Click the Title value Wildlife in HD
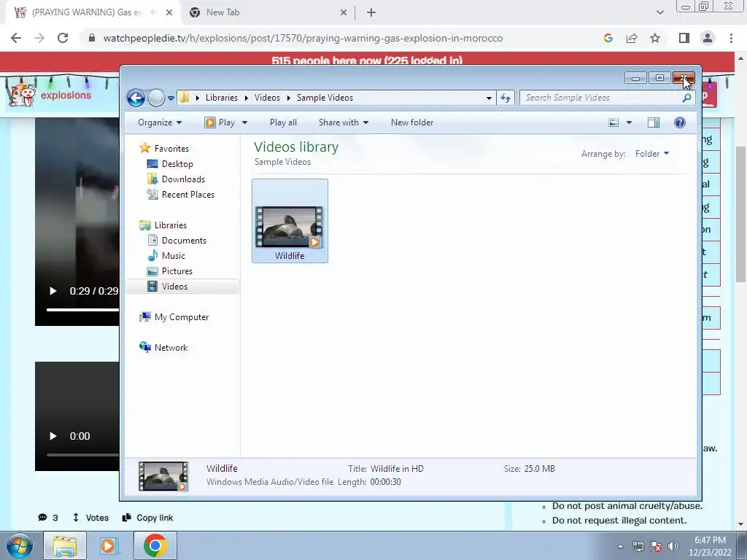The image size is (747, 560). (x=397, y=469)
